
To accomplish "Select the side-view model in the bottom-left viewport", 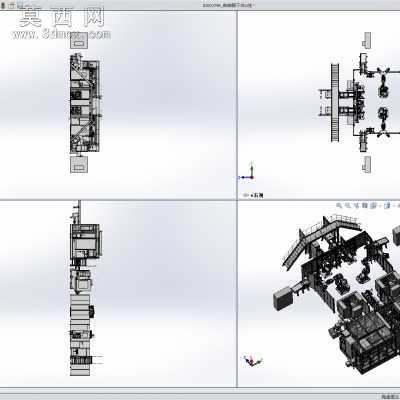I will [86, 288].
